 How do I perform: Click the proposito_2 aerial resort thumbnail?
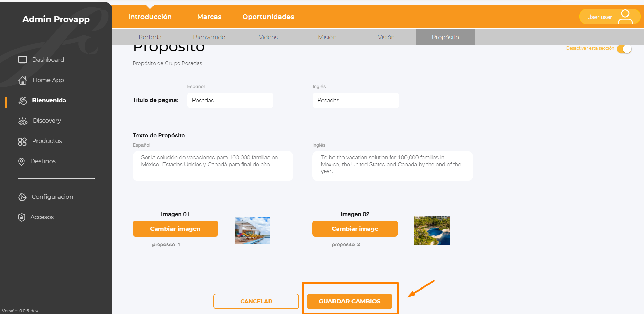[432, 230]
